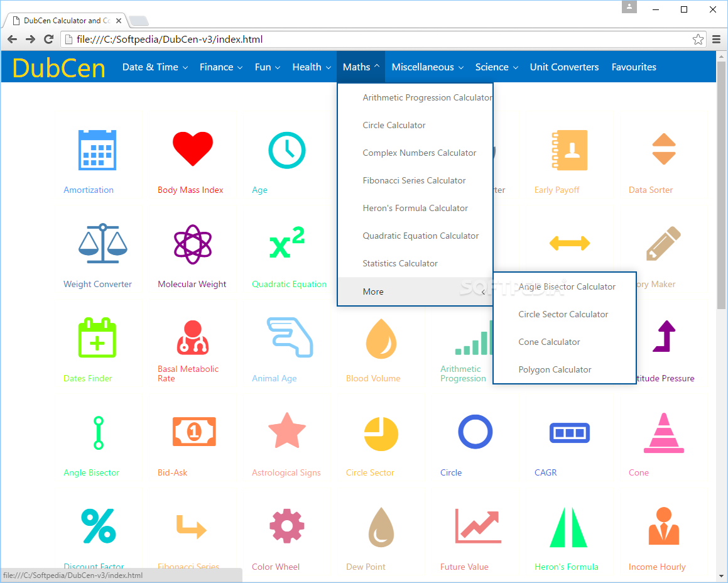Expand the Science dropdown menu

(x=496, y=67)
